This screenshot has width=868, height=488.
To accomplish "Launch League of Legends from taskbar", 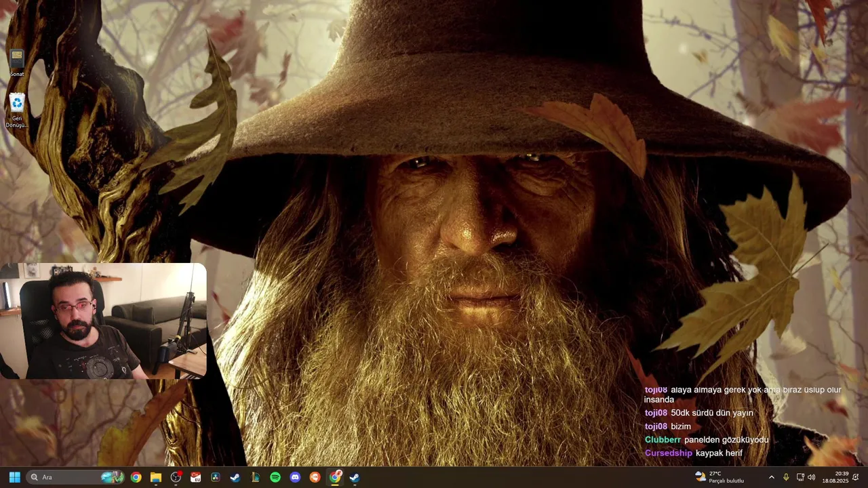I will pyautogui.click(x=256, y=477).
